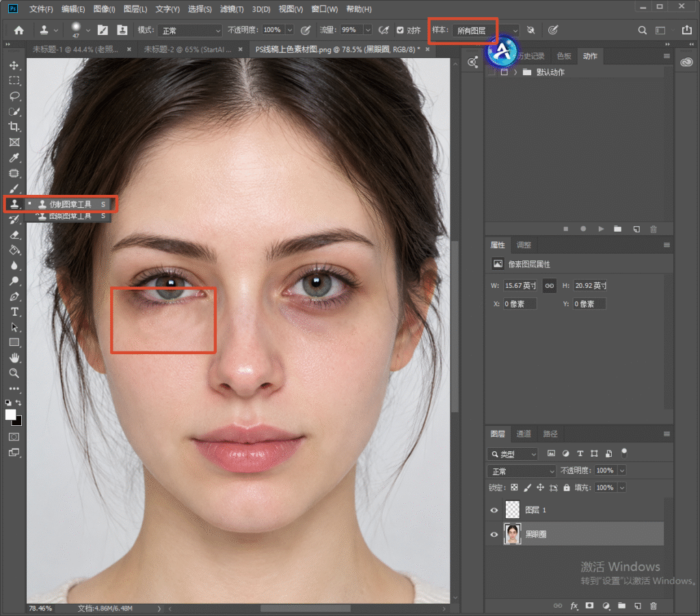The width and height of the screenshot is (700, 616).
Task: Select the Hand tool
Action: [14, 358]
